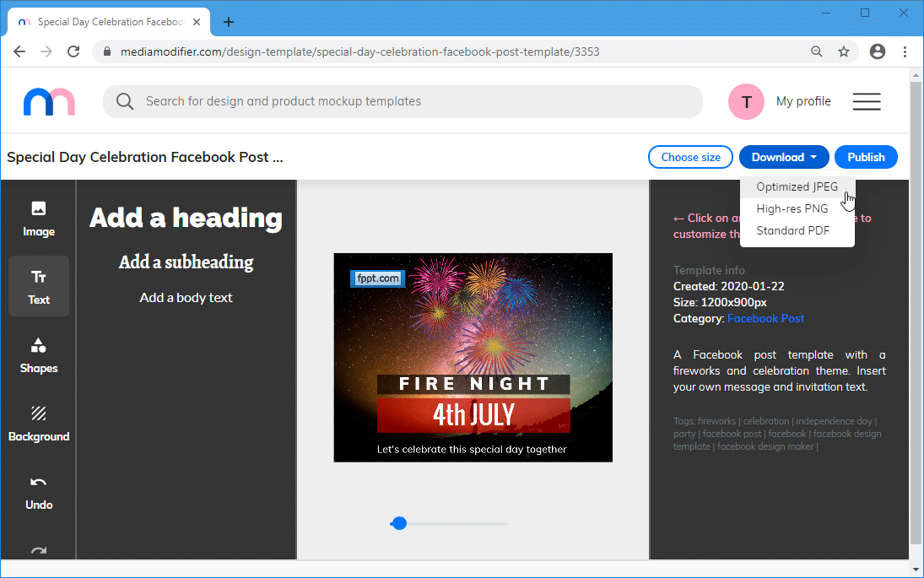View site security lock info
This screenshot has width=924, height=578.
click(106, 51)
